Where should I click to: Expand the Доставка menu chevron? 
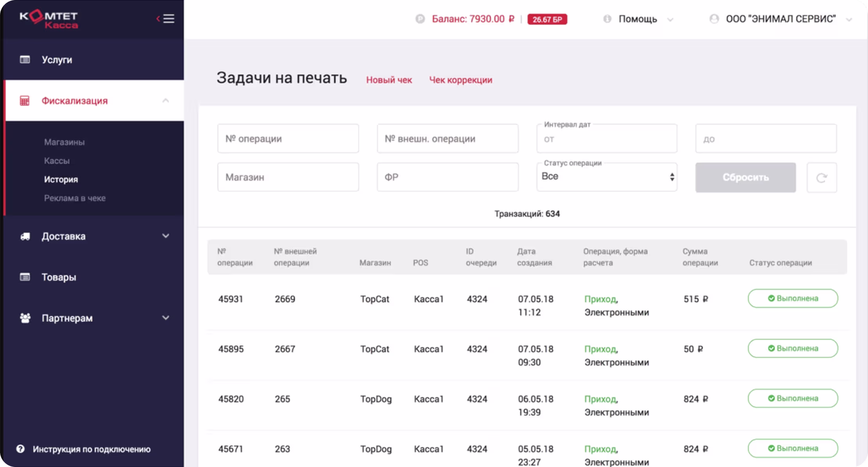point(166,236)
